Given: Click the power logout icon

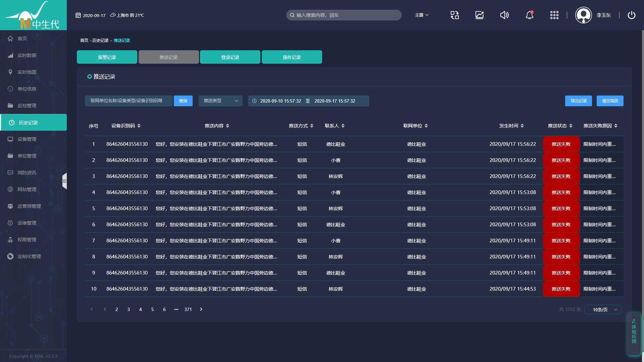Looking at the screenshot, I should [x=631, y=15].
